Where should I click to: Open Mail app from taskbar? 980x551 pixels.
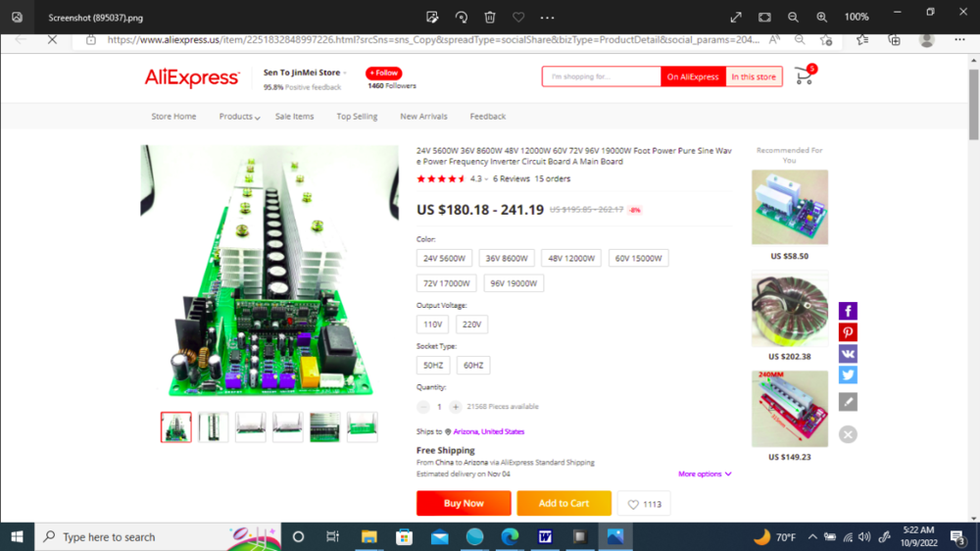[x=439, y=536]
